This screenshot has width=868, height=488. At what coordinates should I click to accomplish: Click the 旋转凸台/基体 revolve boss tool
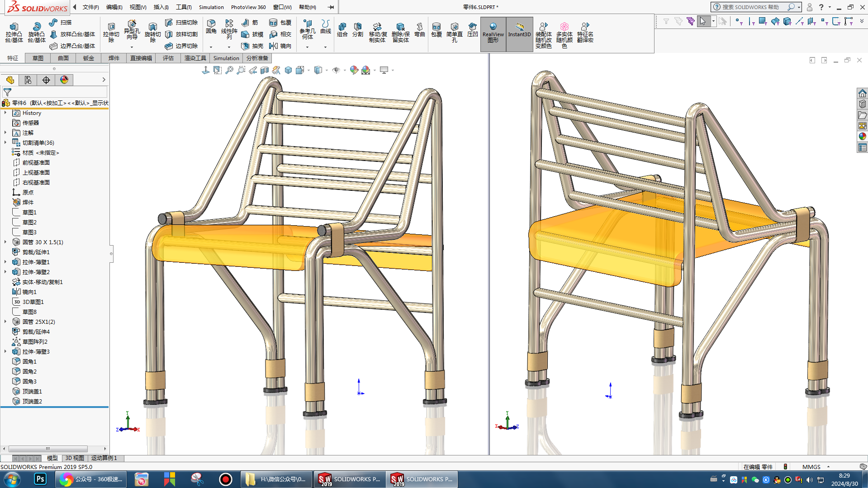[x=37, y=32]
